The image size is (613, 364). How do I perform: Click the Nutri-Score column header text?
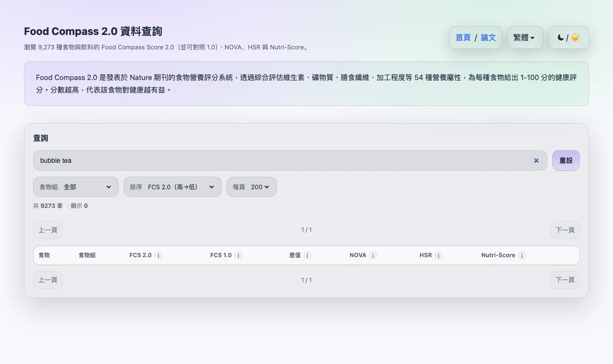[498, 255]
